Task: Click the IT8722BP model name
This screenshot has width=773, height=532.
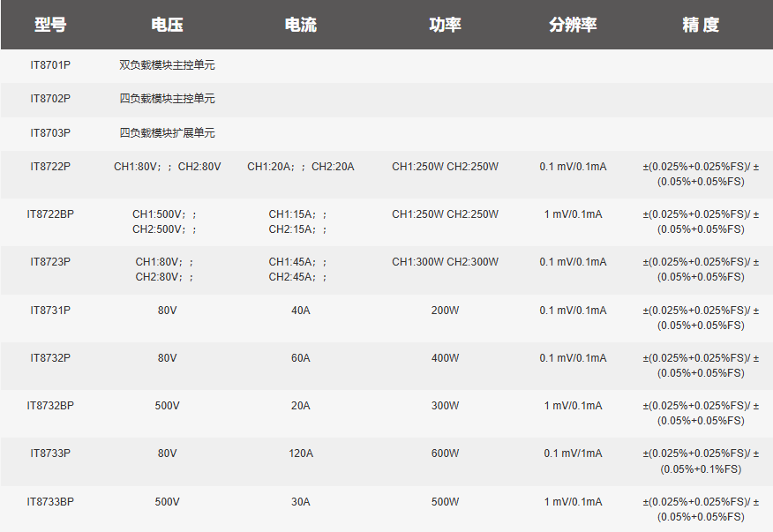Action: (x=50, y=214)
